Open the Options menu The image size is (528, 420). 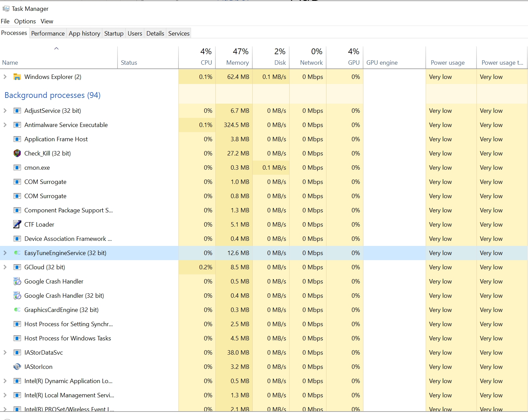[25, 21]
